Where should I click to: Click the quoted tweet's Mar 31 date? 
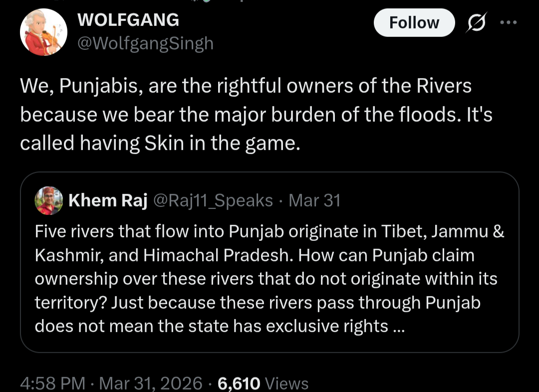(314, 200)
